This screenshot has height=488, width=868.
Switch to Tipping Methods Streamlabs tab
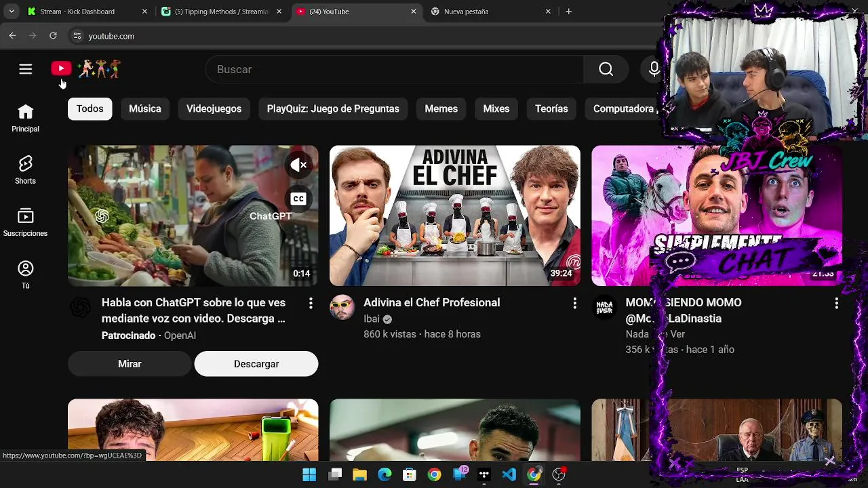(222, 12)
